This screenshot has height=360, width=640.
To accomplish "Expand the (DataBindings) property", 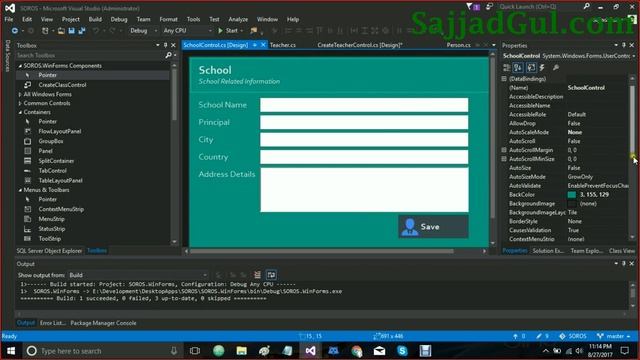I will (504, 79).
